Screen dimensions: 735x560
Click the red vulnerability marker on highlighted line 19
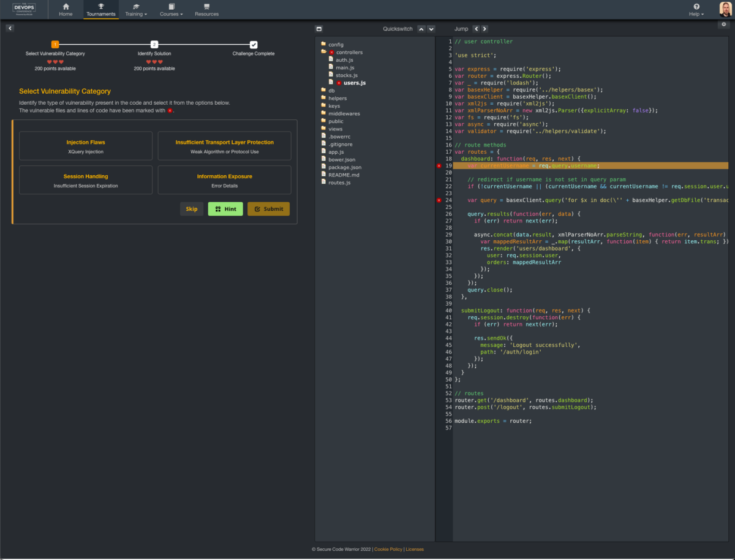pyautogui.click(x=439, y=165)
